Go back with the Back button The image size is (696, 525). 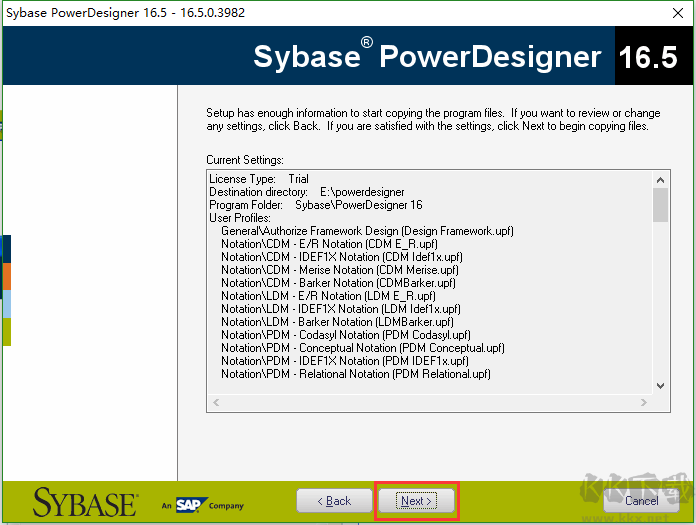point(333,500)
